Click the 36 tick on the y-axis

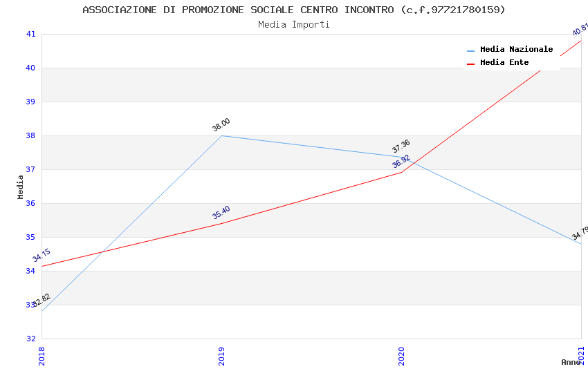click(31, 203)
